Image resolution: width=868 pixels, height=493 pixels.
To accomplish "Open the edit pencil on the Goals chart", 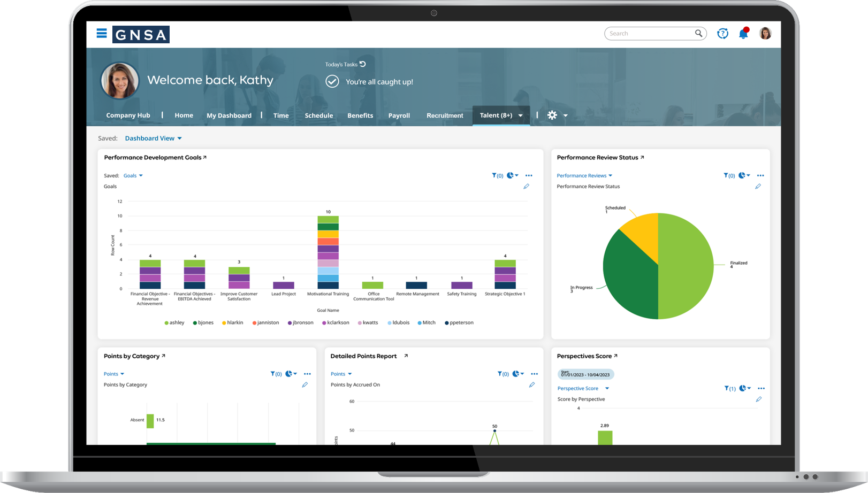I will coord(526,186).
